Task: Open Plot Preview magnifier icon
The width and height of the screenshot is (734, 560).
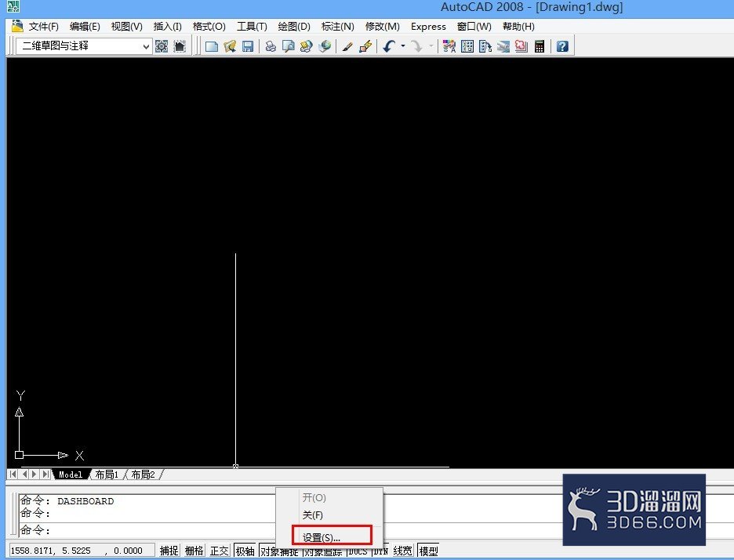Action: (289, 46)
